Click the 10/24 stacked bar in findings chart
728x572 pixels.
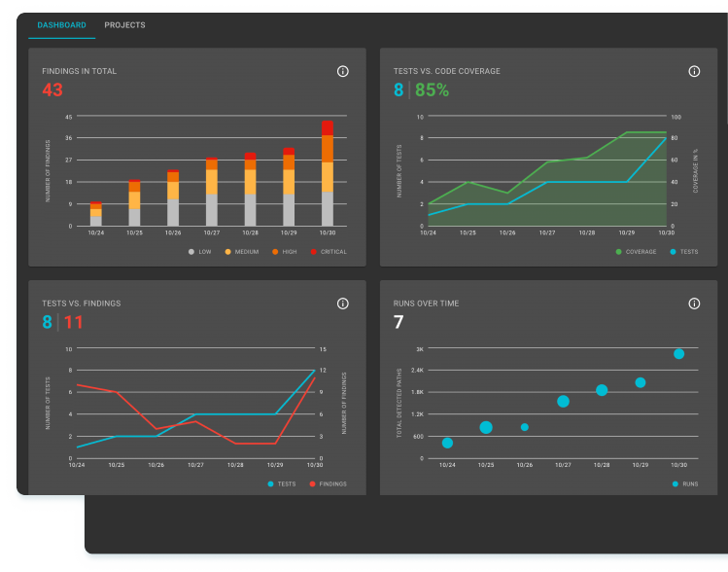click(x=95, y=215)
